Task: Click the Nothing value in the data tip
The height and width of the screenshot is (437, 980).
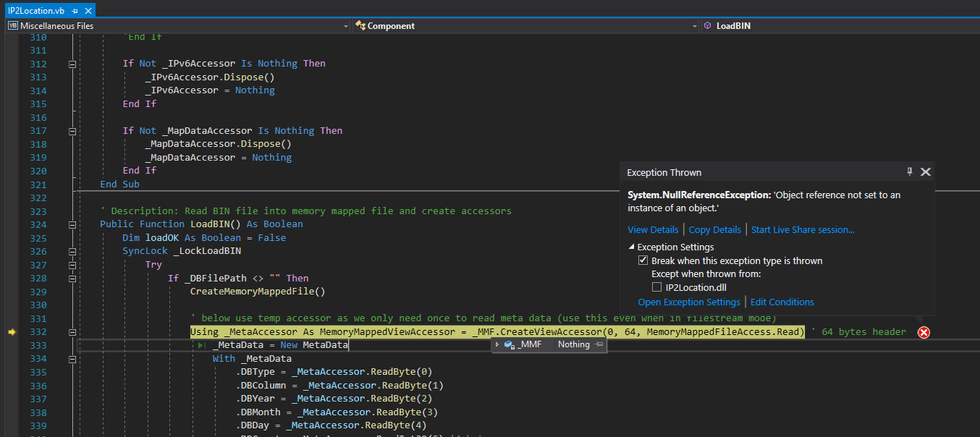Action: tap(573, 345)
